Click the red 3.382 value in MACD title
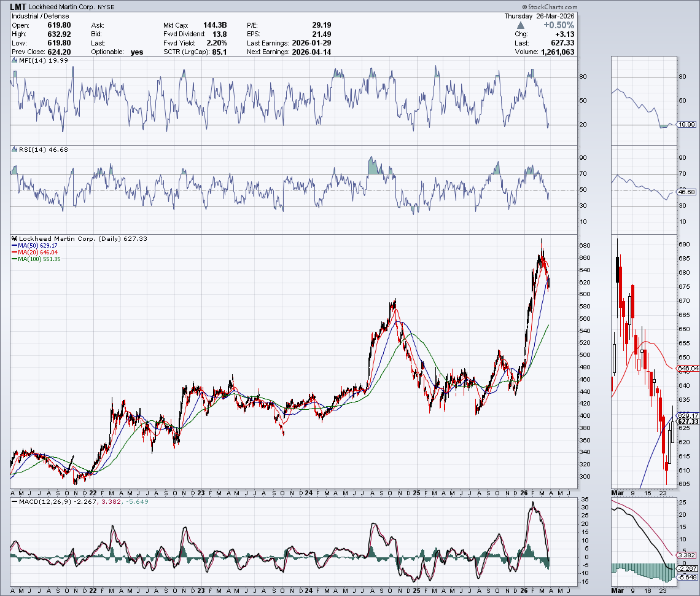Screen dimensions: 700x596 (x=111, y=502)
